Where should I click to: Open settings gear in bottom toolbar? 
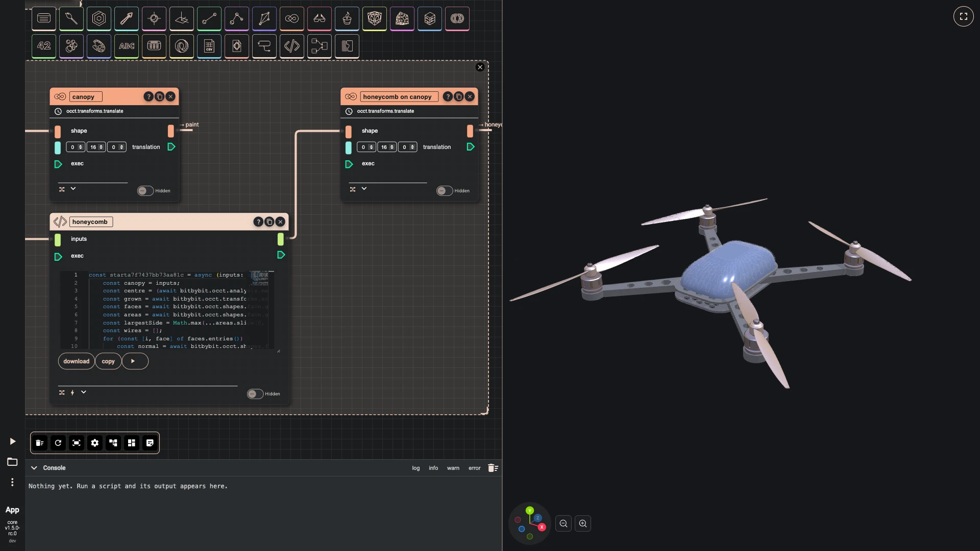[x=95, y=443]
